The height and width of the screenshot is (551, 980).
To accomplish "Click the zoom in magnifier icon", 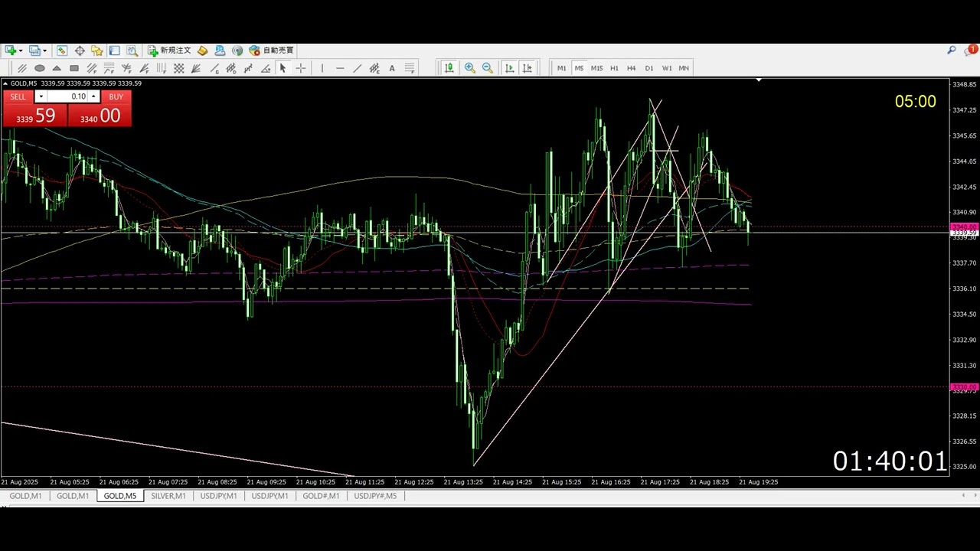I will (469, 68).
